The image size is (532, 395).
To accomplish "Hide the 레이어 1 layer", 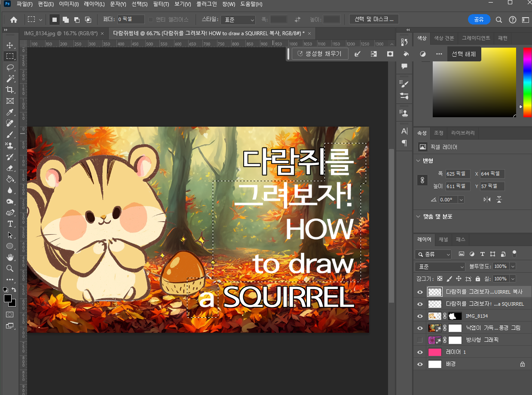I will click(420, 352).
